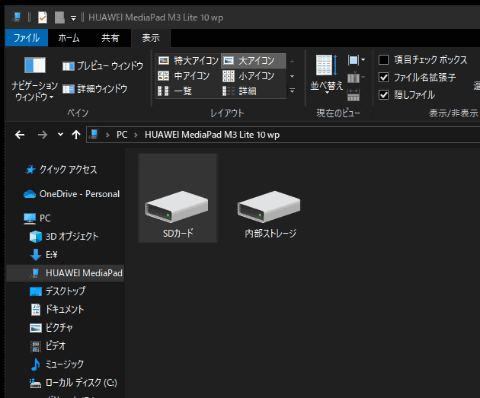
Task: Switch to the ホーム ribbon tab
Action: [x=69, y=38]
